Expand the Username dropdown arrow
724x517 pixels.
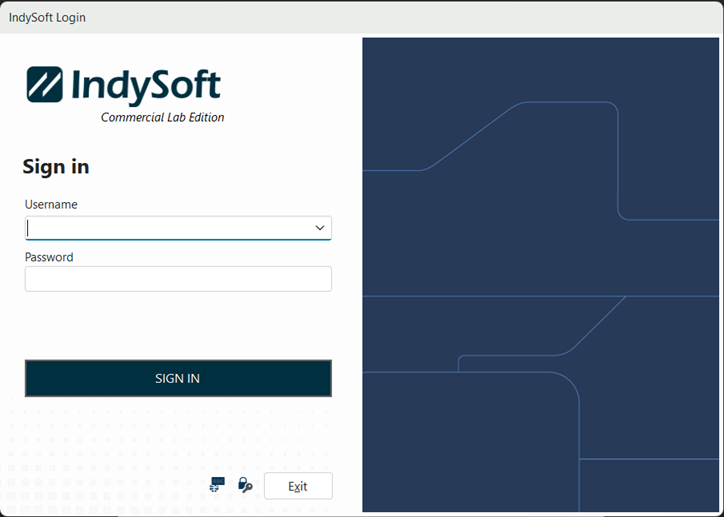point(320,228)
